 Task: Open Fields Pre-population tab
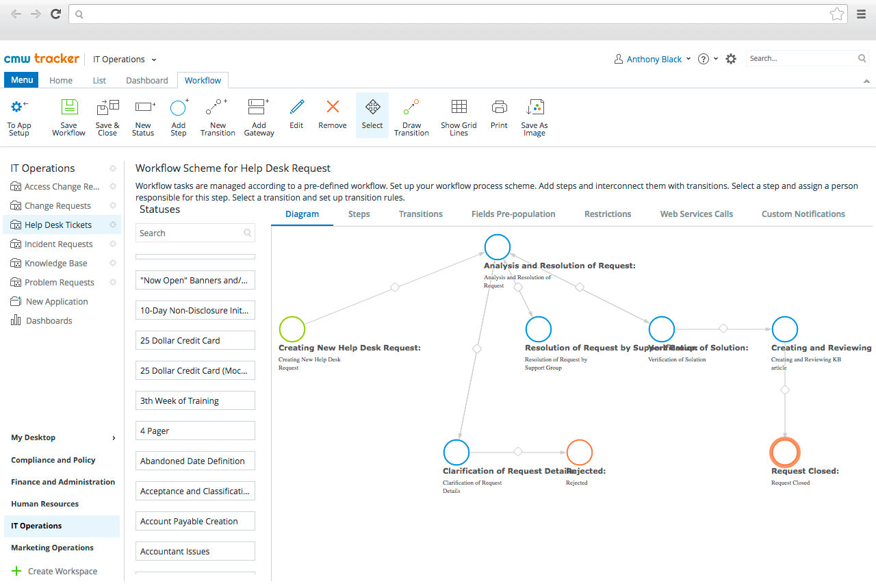click(x=513, y=214)
